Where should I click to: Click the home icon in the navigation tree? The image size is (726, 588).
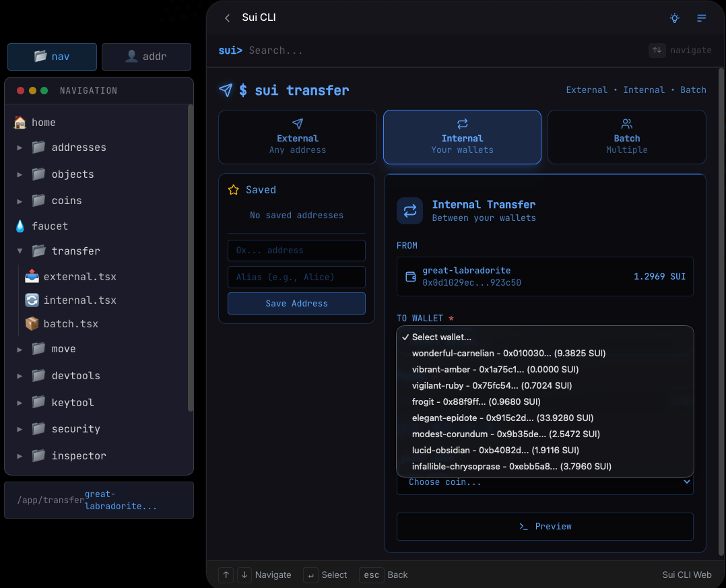pyautogui.click(x=20, y=122)
